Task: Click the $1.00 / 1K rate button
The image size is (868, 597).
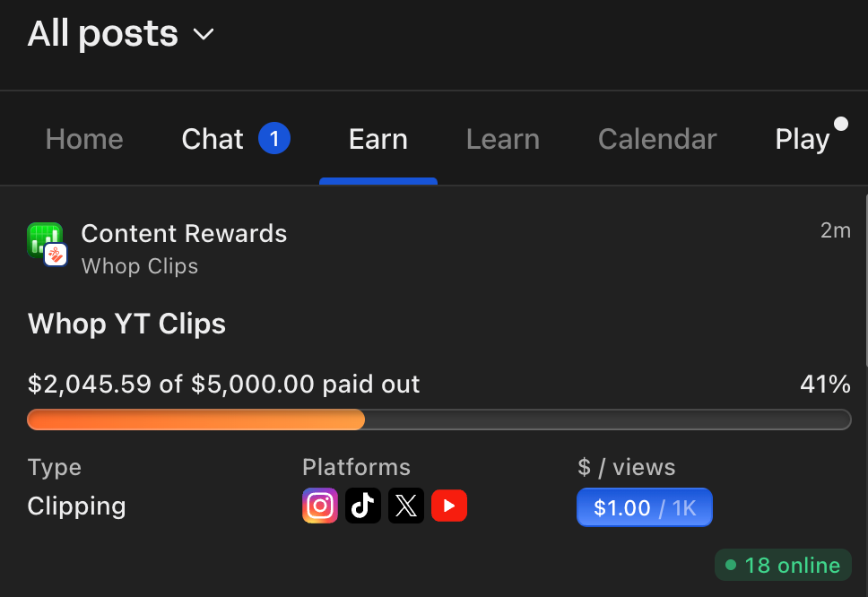Action: (645, 508)
